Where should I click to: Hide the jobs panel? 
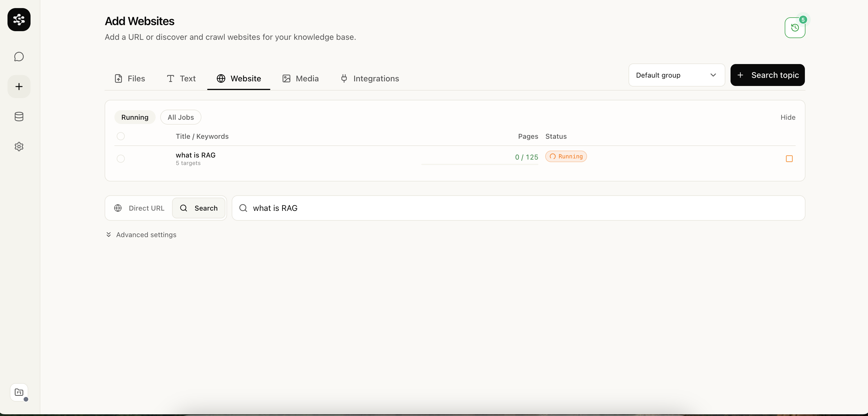(x=788, y=117)
